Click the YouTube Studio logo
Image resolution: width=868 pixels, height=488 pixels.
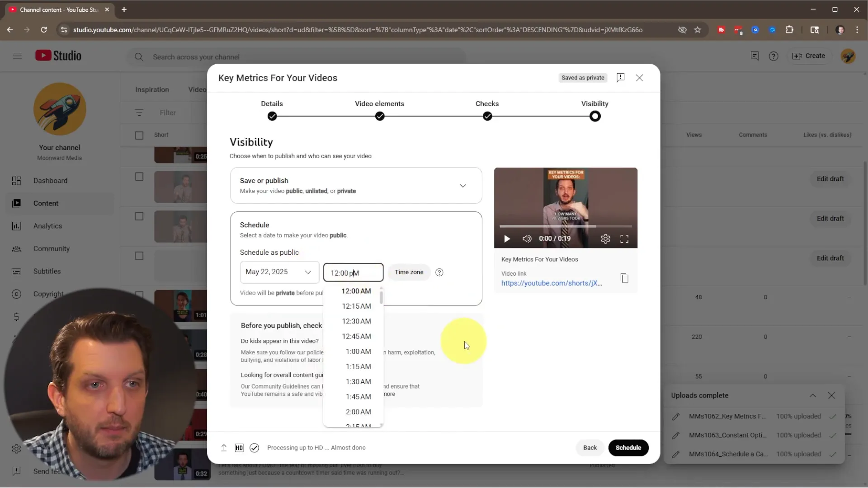(x=58, y=56)
